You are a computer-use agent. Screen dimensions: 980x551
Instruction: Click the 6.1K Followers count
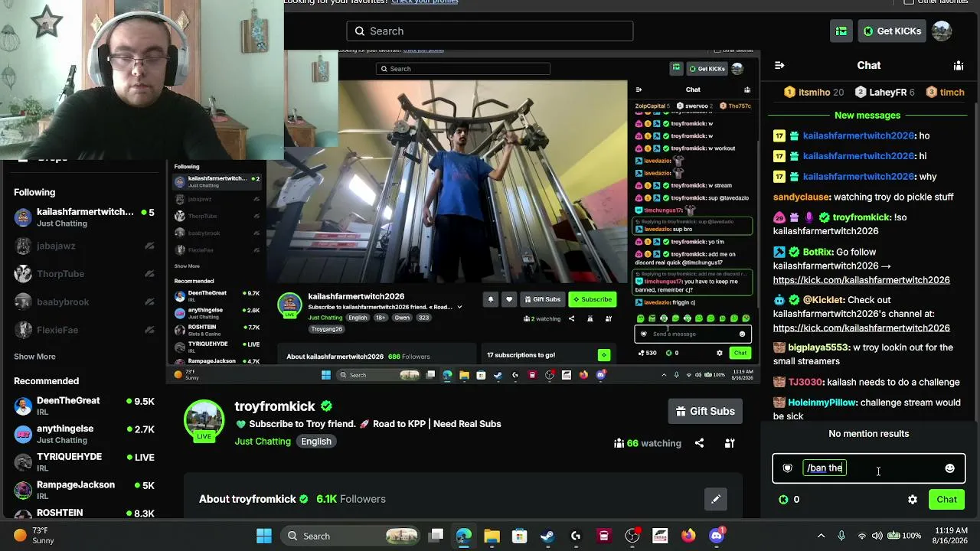coord(351,499)
